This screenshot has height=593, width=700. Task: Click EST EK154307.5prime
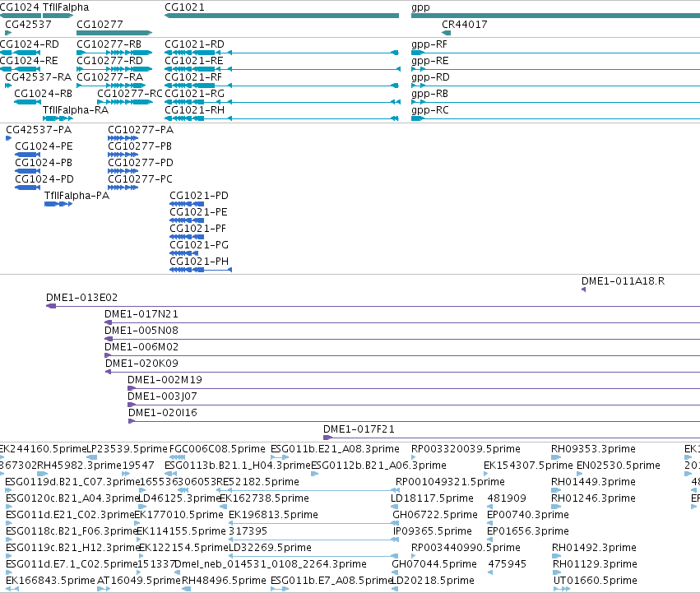[x=528, y=466]
